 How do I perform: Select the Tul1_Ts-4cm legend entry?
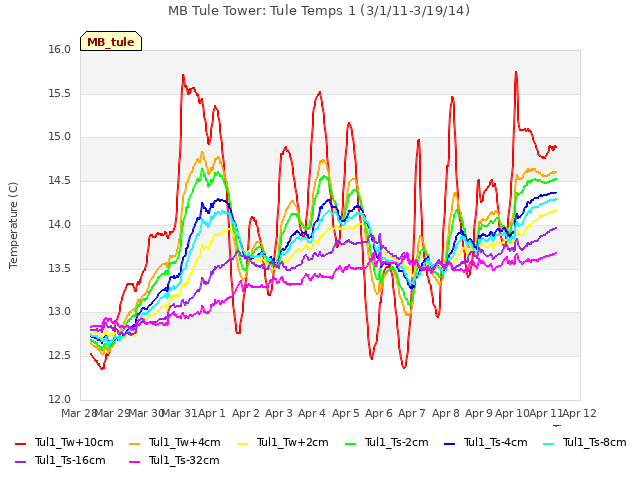[x=486, y=442]
